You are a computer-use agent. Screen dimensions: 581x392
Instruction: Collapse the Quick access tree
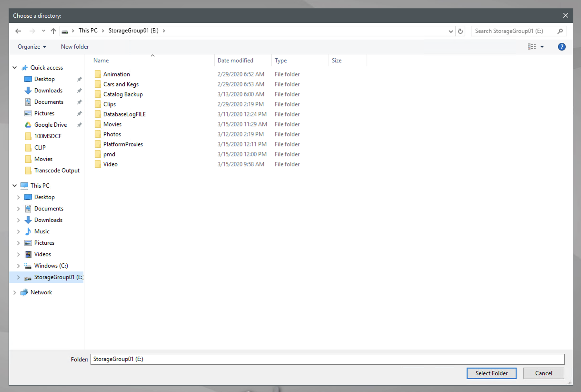coord(15,68)
